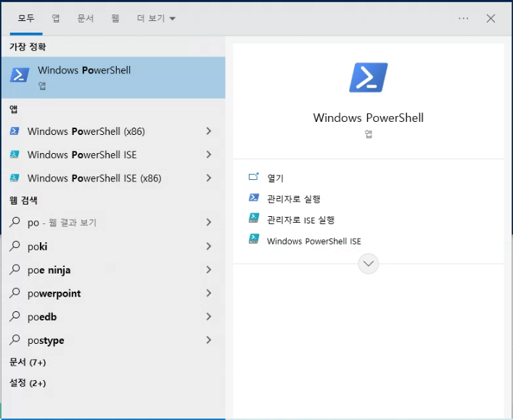Switch to the 문서 tab
This screenshot has width=513, height=420.
point(85,18)
